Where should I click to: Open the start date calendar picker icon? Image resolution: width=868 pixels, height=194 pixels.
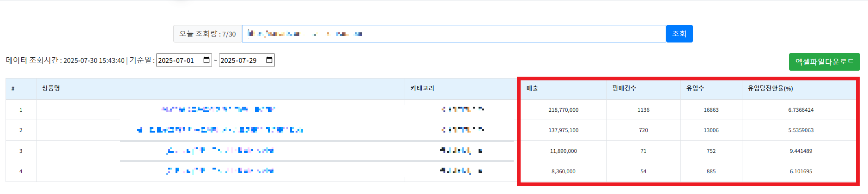tap(206, 60)
